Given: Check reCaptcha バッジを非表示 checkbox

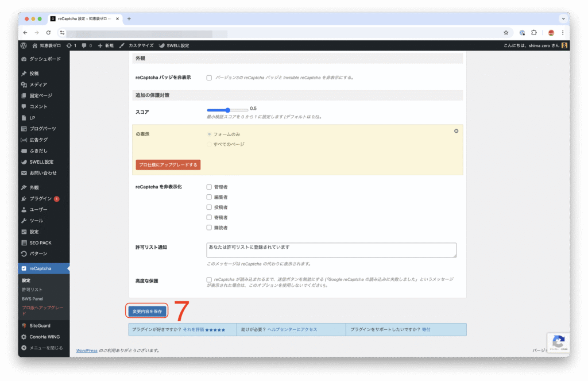Looking at the screenshot, I should (209, 78).
